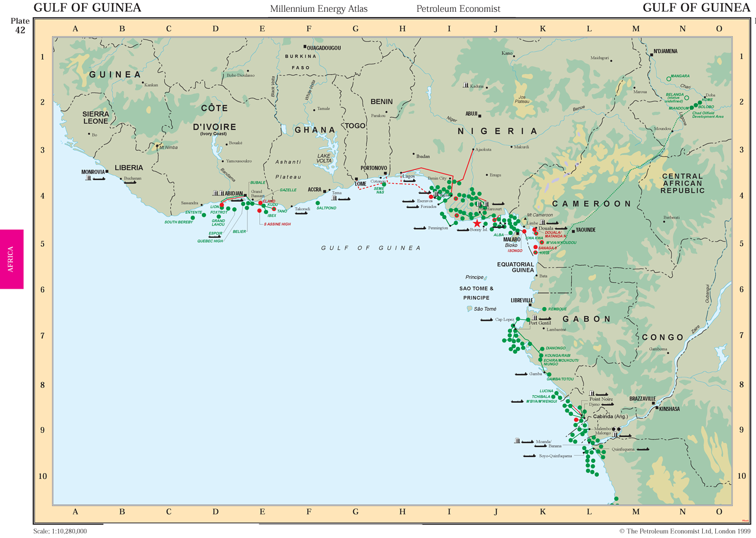756x538 pixels.
Task: Select the N'Djamena capital square marker
Action: (651, 54)
